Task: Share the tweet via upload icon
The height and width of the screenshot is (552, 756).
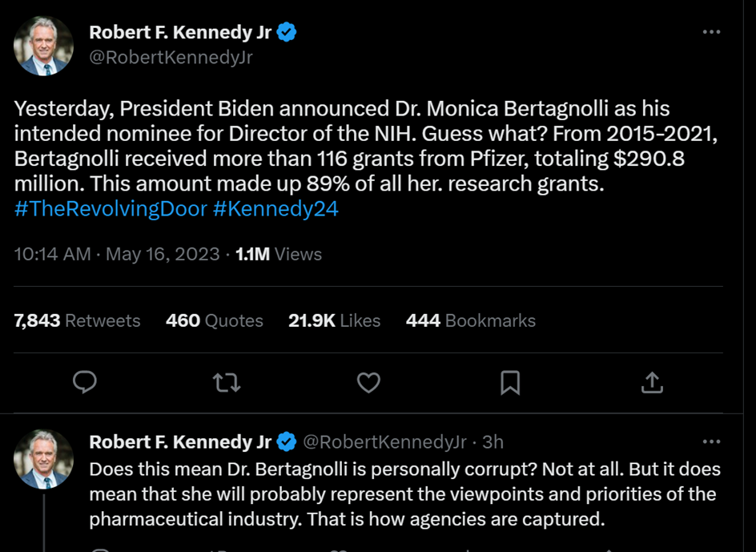Action: coord(652,382)
